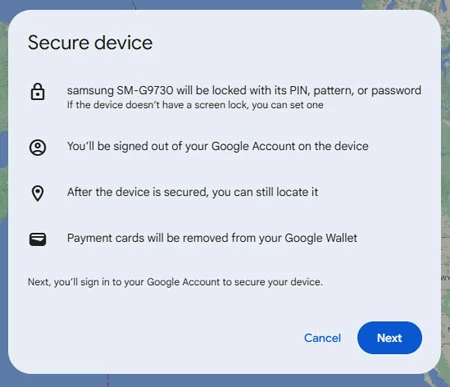Click the blue map area above the dialog

[233, 4]
